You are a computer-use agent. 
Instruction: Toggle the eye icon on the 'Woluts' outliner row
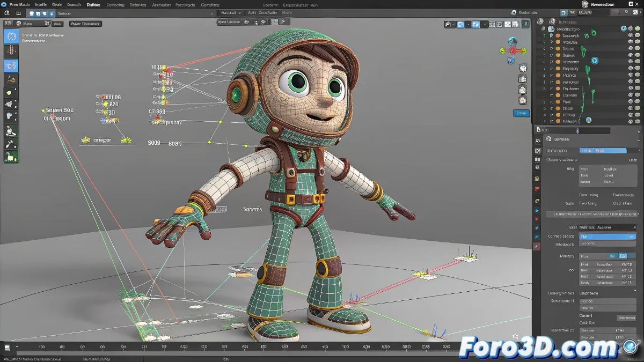(631, 42)
